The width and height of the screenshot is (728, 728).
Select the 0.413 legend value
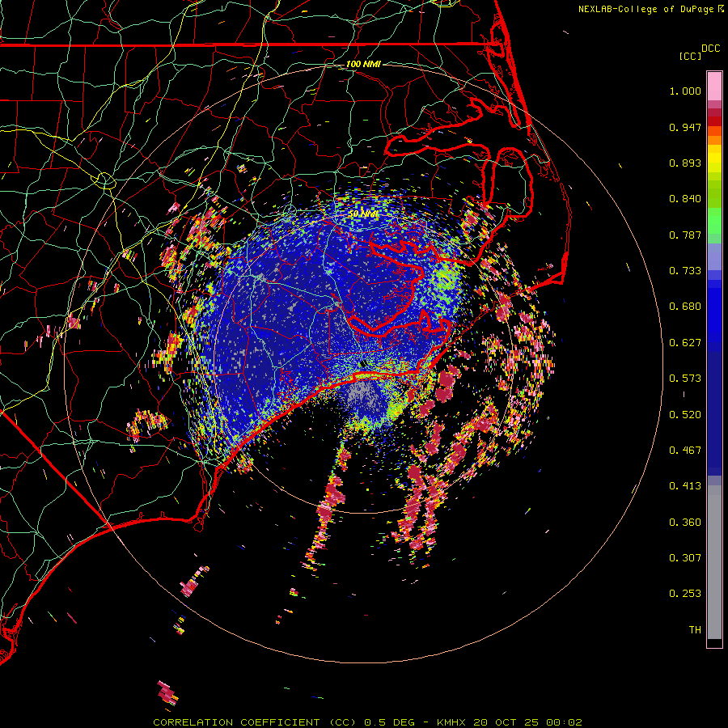pyautogui.click(x=685, y=486)
